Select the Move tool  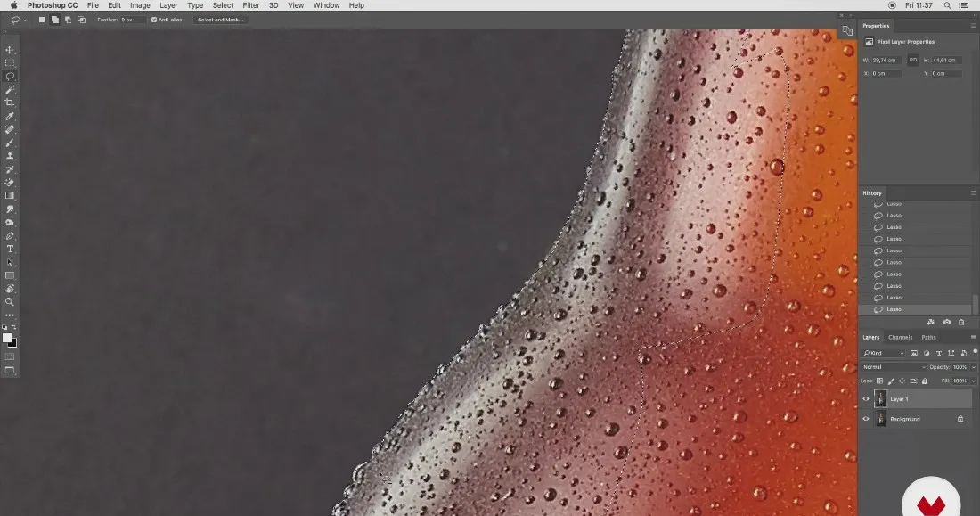(x=10, y=49)
